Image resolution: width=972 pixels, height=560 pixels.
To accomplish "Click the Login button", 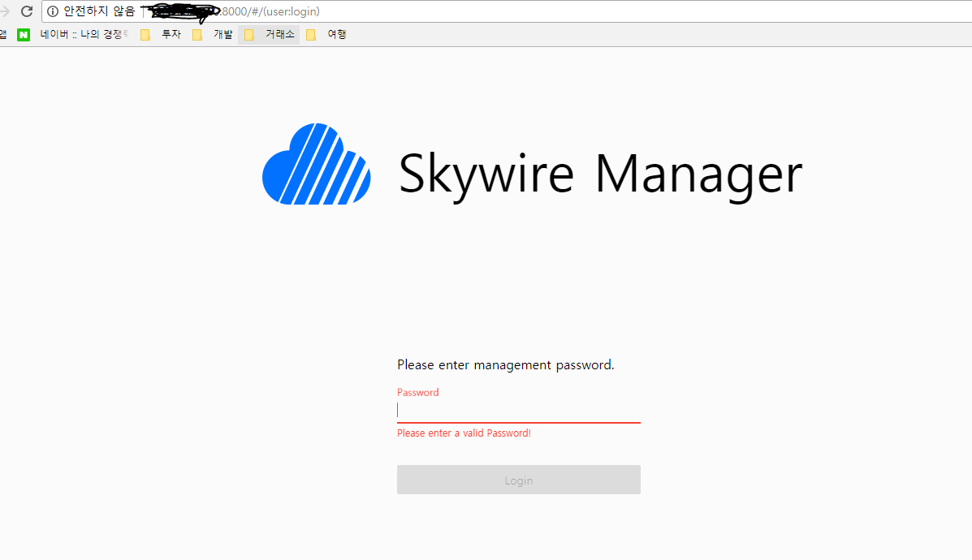I will (518, 480).
